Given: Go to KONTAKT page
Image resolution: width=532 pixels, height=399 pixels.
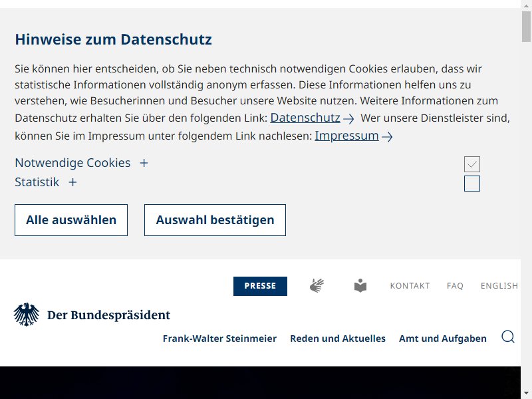Looking at the screenshot, I should (x=410, y=286).
